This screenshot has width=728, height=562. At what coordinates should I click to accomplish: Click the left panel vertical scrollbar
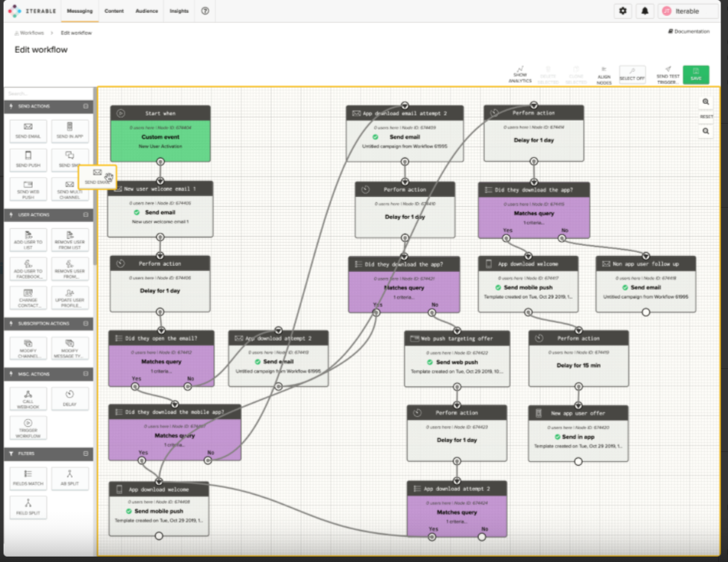(95, 176)
